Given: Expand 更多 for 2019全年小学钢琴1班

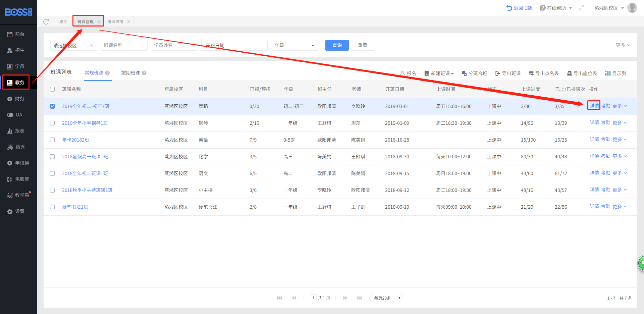Looking at the screenshot, I should [x=620, y=122].
